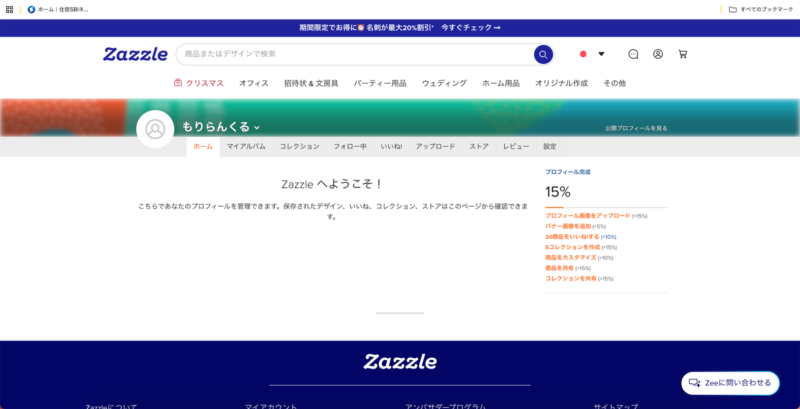This screenshot has height=409, width=800.
Task: Click 商品をカスタマイズ link
Action: pos(570,258)
